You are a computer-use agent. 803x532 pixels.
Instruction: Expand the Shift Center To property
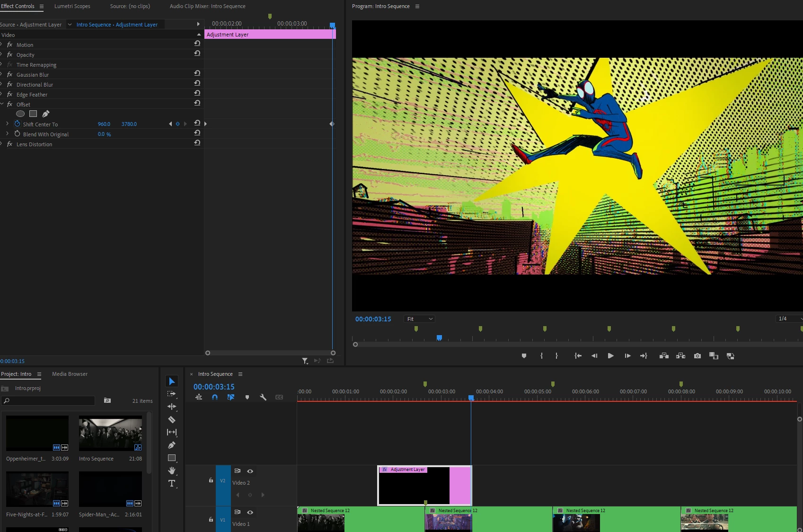pyautogui.click(x=7, y=124)
